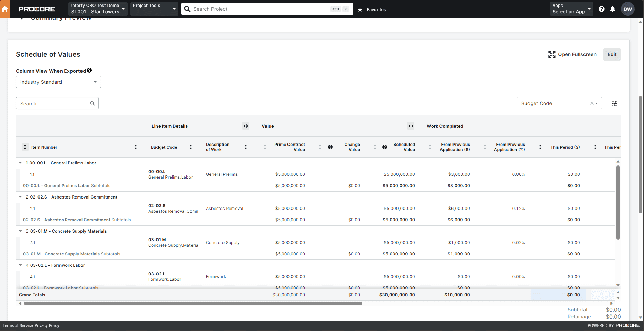
Task: Click the Change Value info icon
Action: (330, 147)
